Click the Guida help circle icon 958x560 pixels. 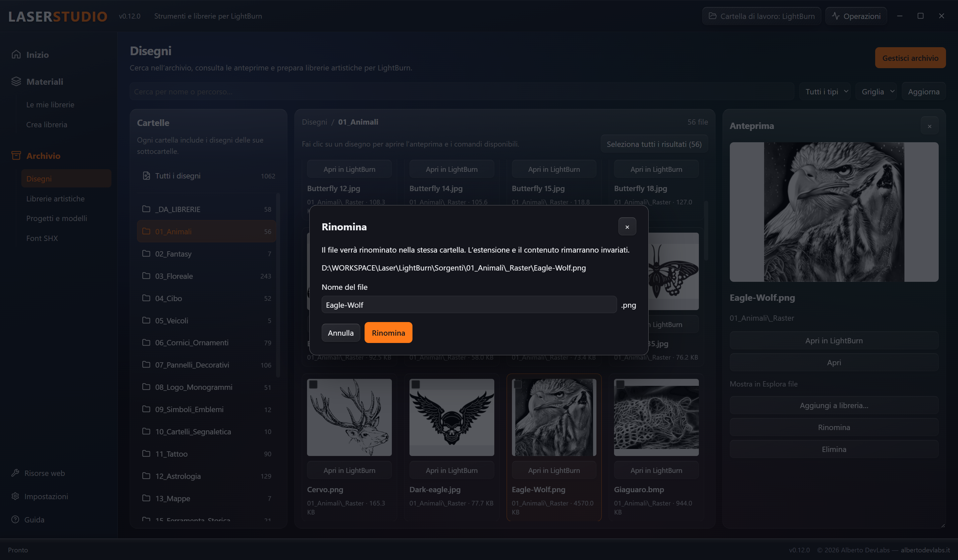coord(15,519)
